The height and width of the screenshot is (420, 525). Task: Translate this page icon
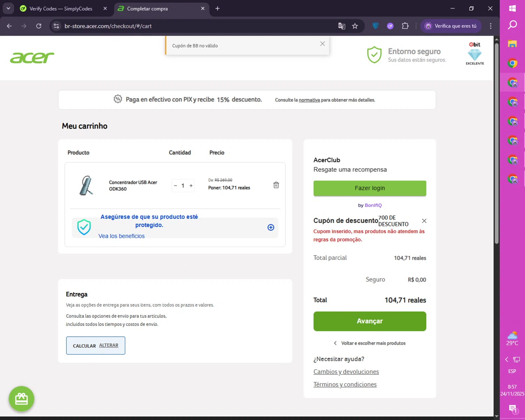click(x=342, y=26)
